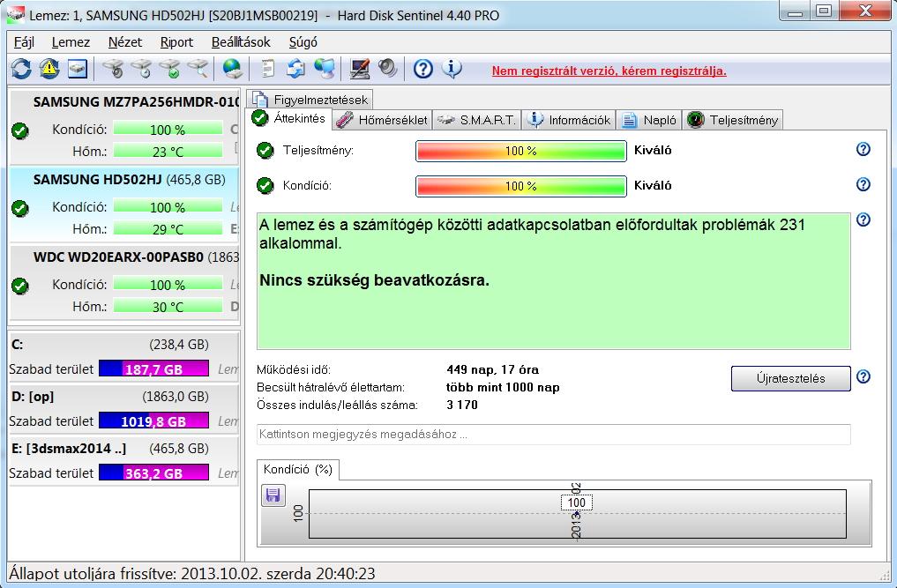Click the Kondíció 100 % gradient bar

click(520, 186)
